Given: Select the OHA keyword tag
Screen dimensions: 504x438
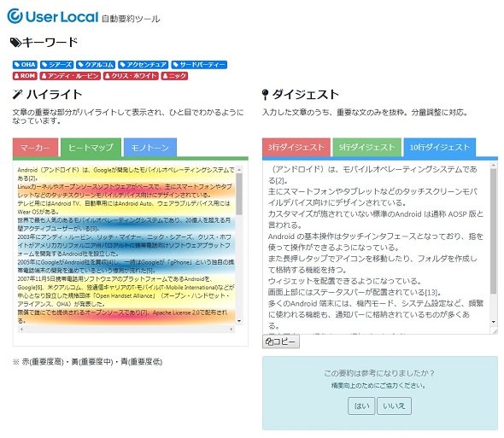Looking at the screenshot, I should pos(25,65).
